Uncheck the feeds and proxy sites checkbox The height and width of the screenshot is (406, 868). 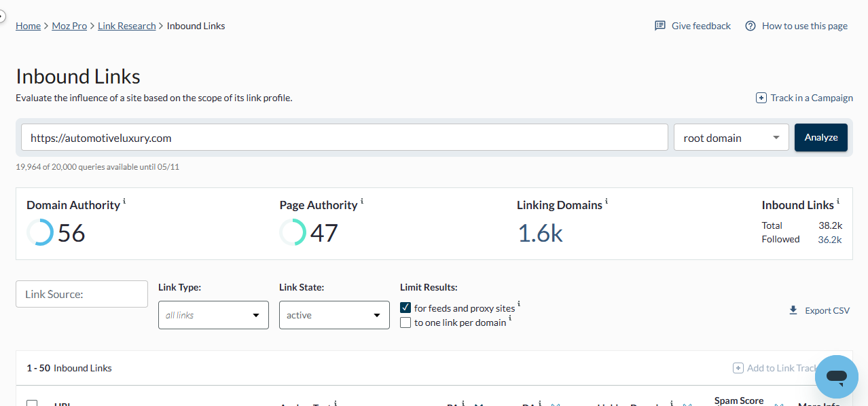click(405, 308)
